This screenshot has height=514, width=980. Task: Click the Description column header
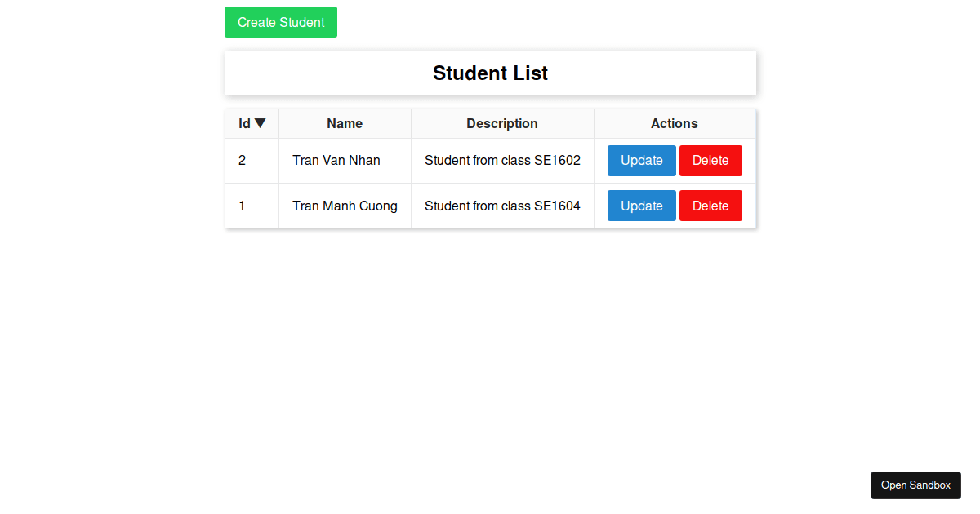pos(502,123)
